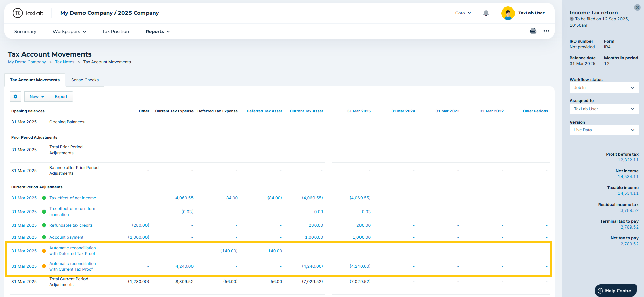
Task: Open the three-dot more options menu
Action: [x=546, y=31]
